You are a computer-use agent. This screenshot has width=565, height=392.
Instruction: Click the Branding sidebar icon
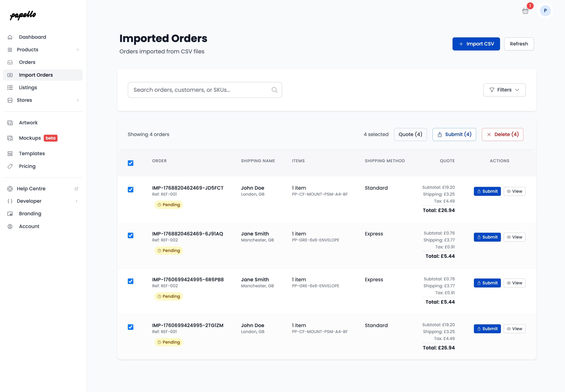[10, 214]
